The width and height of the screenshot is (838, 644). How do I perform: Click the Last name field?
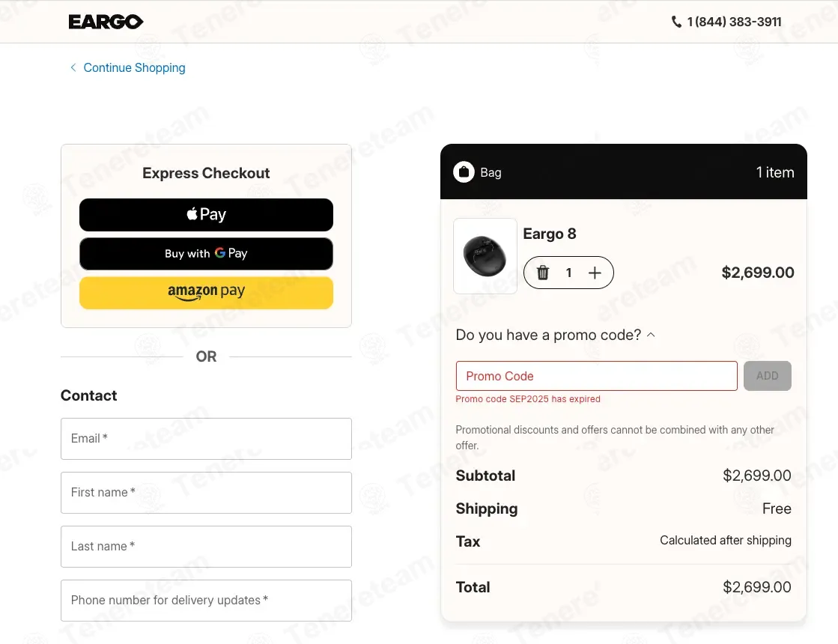pyautogui.click(x=206, y=547)
